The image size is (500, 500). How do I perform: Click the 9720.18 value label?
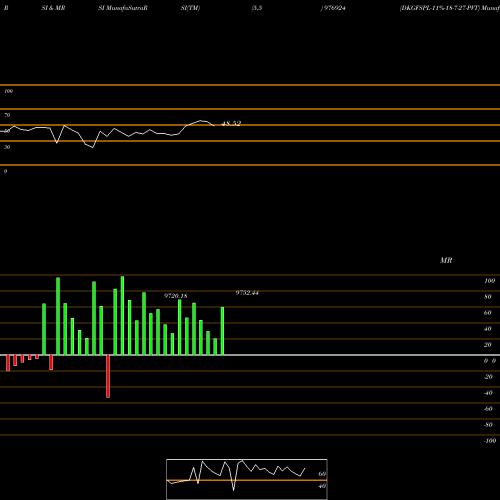point(175,296)
